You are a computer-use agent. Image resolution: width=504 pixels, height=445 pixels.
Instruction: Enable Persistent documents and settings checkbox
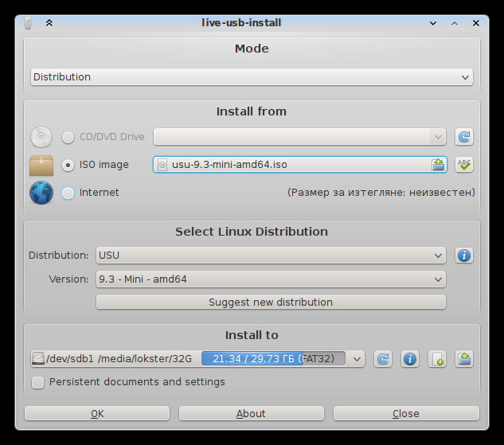point(37,382)
